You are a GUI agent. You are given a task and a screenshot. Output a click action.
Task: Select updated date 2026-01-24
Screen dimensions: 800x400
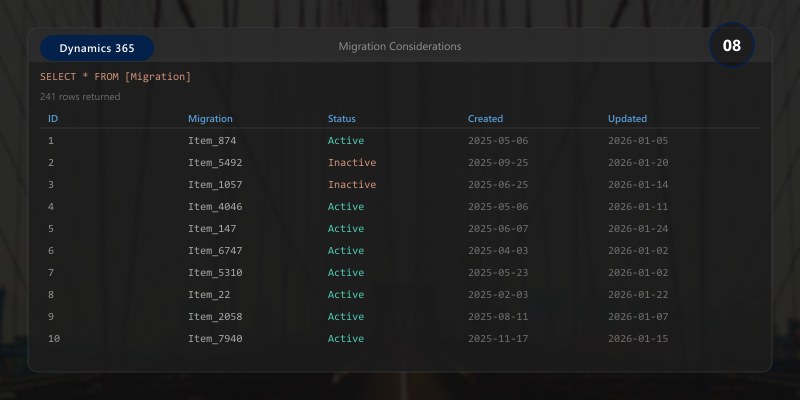638,229
